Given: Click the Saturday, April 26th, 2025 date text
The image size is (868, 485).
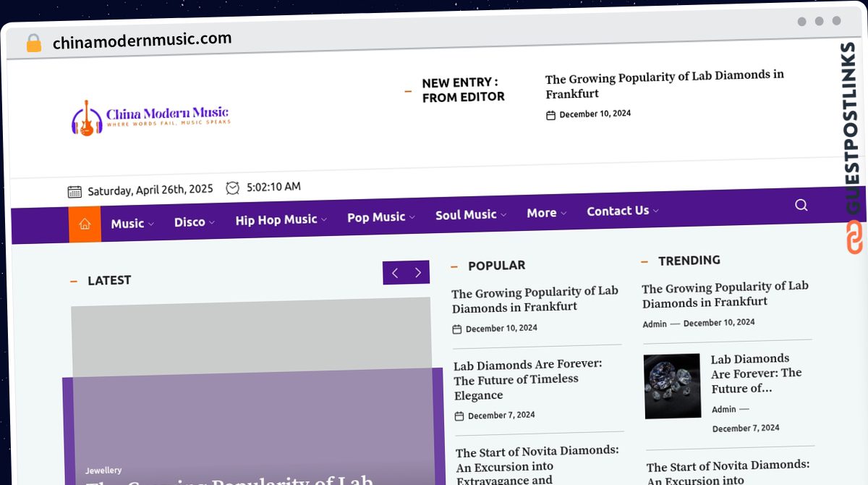Looking at the screenshot, I should point(150,190).
